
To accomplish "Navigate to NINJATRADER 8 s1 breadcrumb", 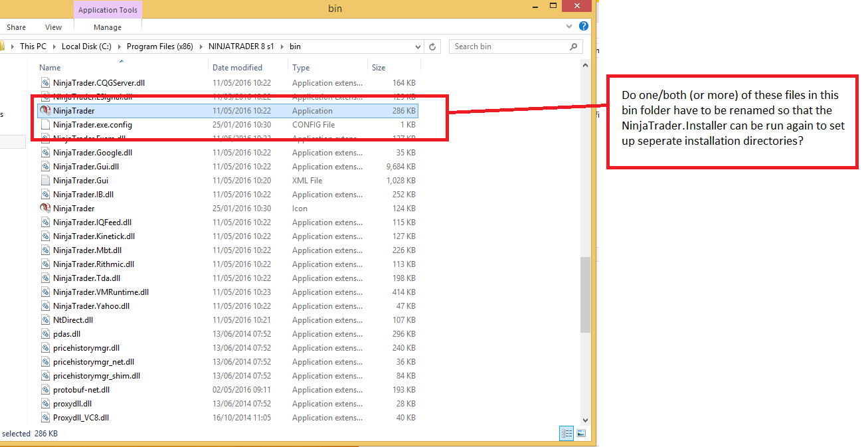I will [241, 46].
